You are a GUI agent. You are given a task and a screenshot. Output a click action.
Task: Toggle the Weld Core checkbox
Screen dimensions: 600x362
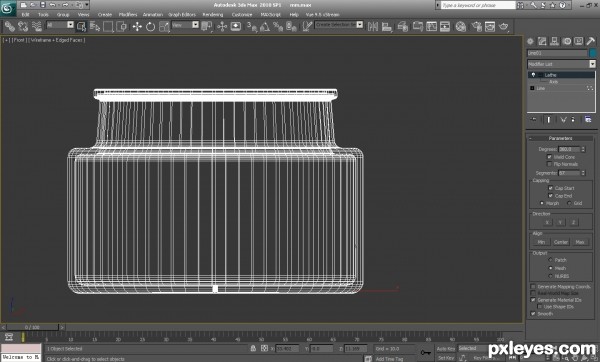click(549, 157)
